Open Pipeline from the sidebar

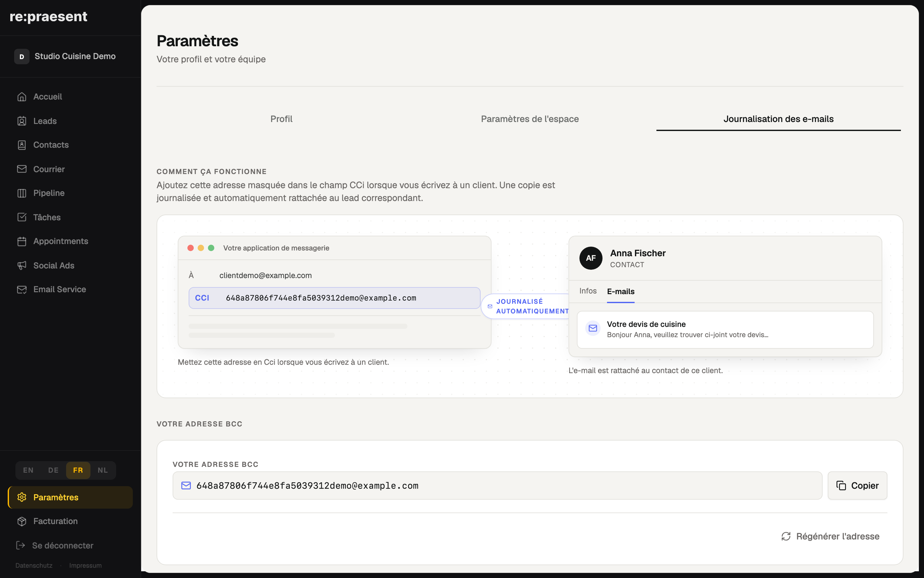[x=70, y=193]
